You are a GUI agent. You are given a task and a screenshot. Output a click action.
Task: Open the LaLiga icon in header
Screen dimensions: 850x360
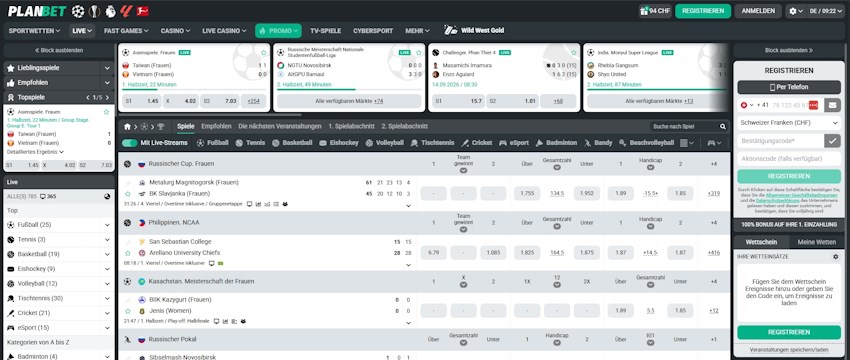pos(126,11)
